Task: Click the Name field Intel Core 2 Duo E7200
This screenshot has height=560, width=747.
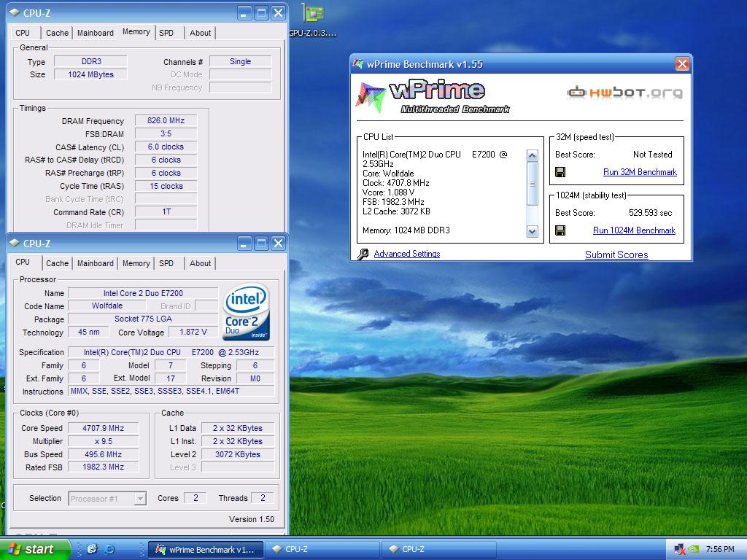Action: pos(143,293)
